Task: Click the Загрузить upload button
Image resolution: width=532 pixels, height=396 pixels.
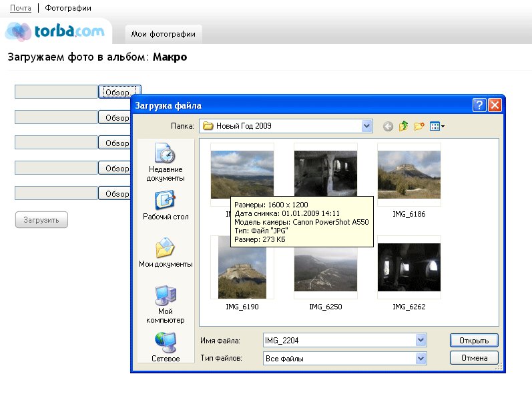Action: point(41,219)
